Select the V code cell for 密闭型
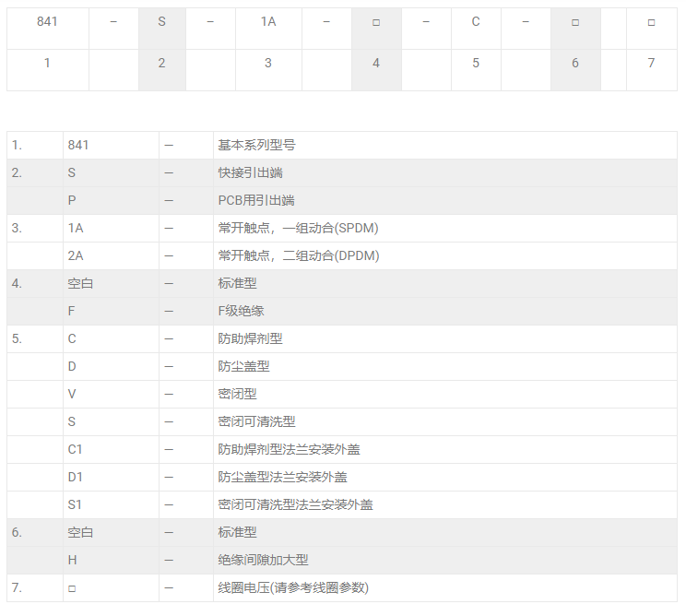This screenshot has width=686, height=616. (x=72, y=394)
